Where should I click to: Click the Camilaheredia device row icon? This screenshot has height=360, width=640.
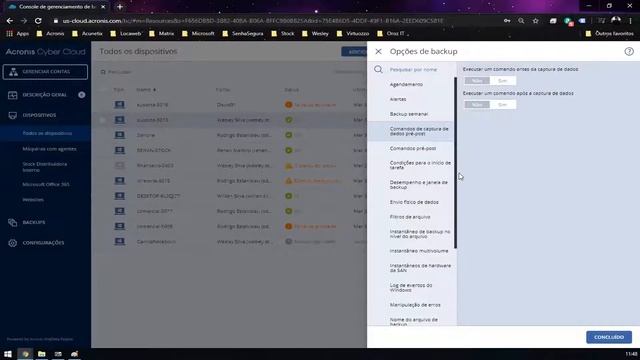(x=120, y=242)
